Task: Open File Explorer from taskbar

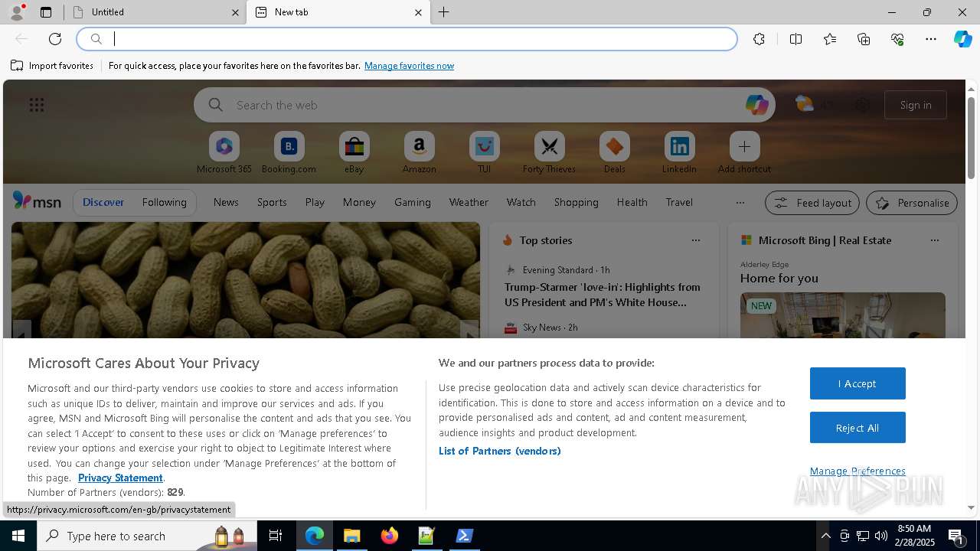Action: 352,536
